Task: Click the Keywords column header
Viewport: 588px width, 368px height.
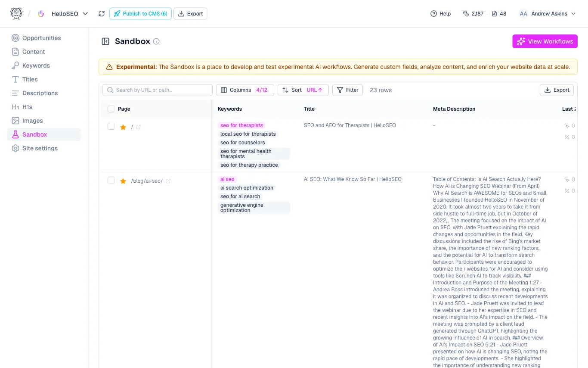Action: 230,109
